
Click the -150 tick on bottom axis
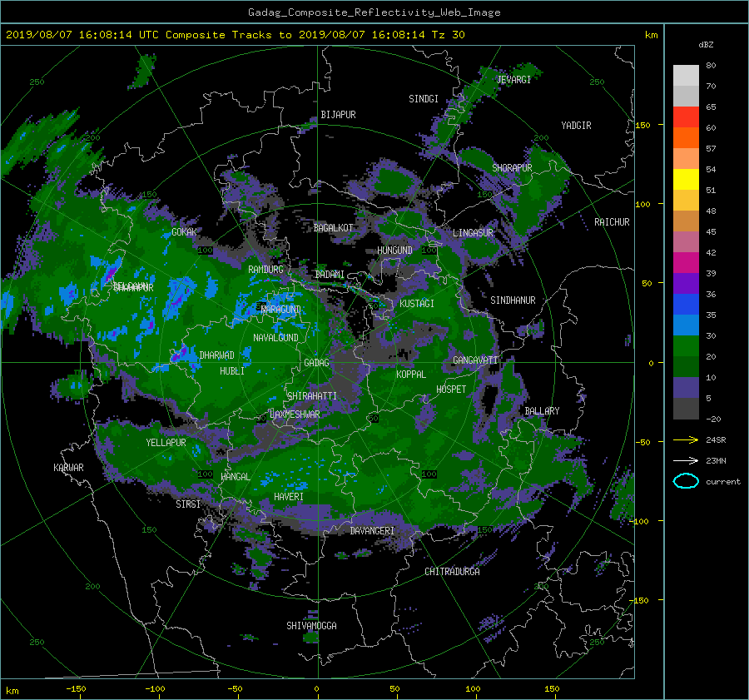[76, 689]
